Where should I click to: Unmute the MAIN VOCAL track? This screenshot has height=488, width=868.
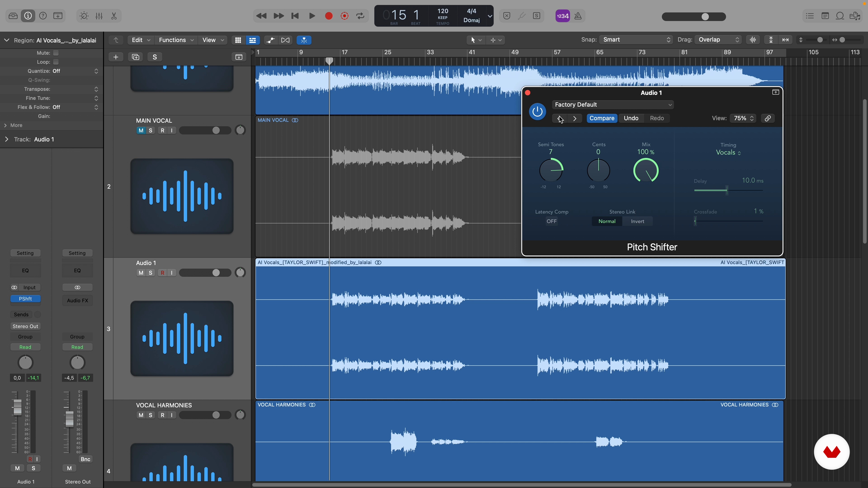coord(141,130)
